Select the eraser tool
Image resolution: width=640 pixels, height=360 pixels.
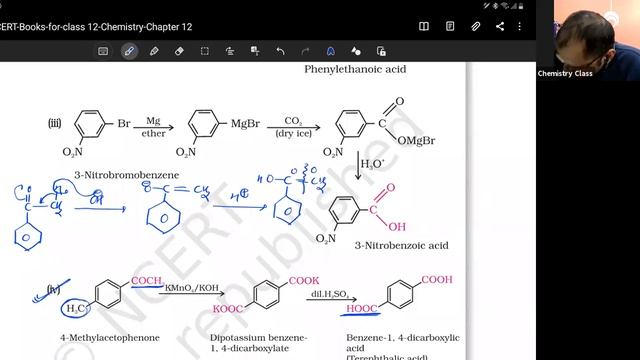179,51
